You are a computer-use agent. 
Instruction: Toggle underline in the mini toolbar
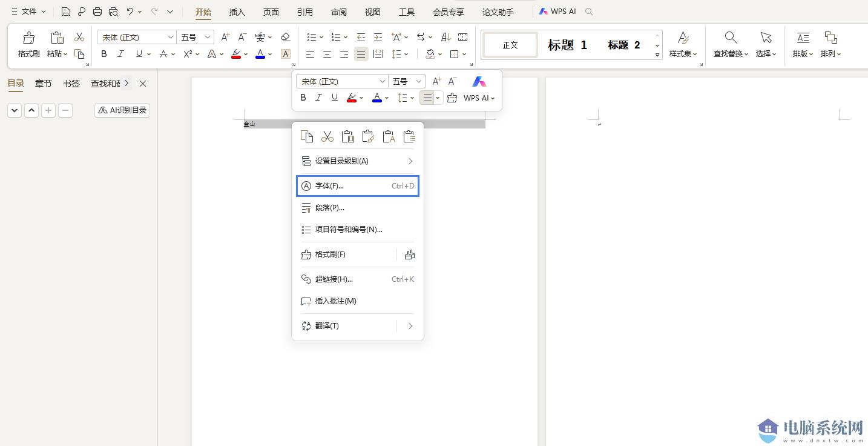334,98
